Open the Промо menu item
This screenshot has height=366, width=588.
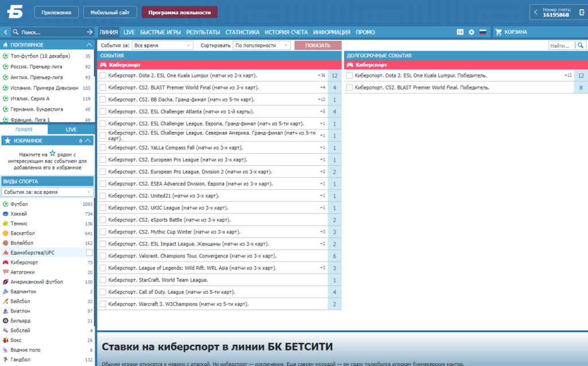365,32
